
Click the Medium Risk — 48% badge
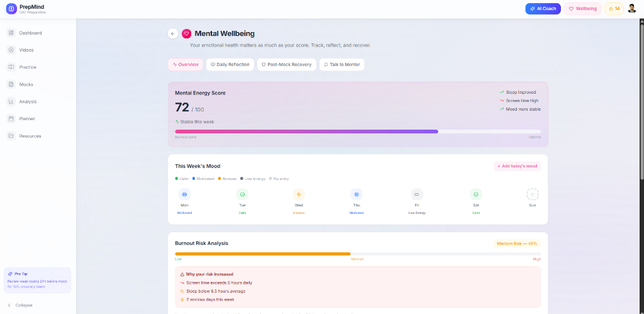tap(517, 244)
